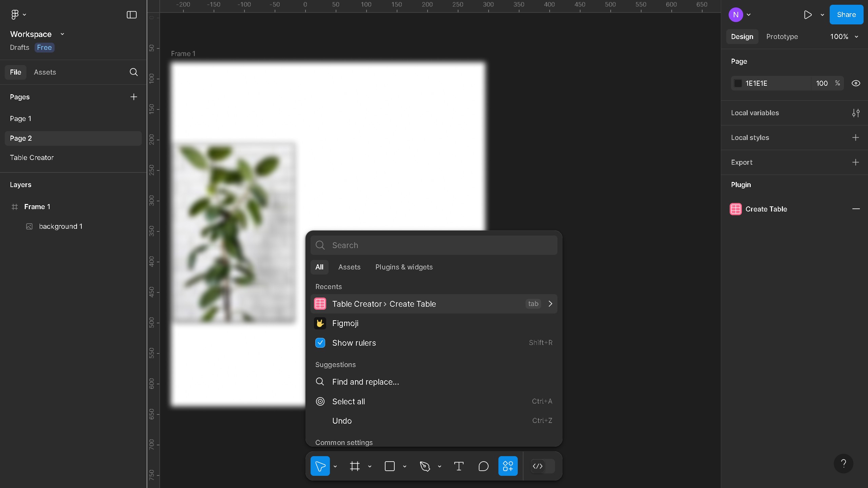Image resolution: width=868 pixels, height=488 pixels.
Task: Open the Figma main menu dropdown
Action: pos(18,15)
